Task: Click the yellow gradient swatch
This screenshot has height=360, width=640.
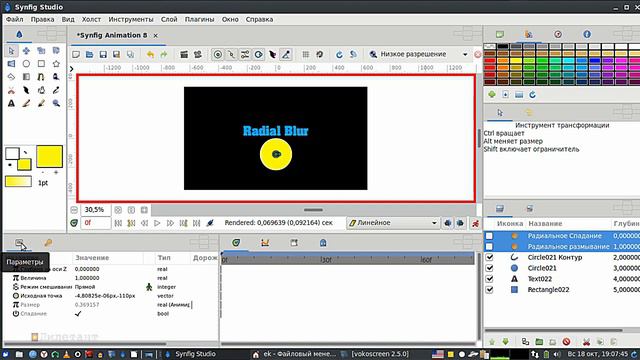Action: coord(18,182)
